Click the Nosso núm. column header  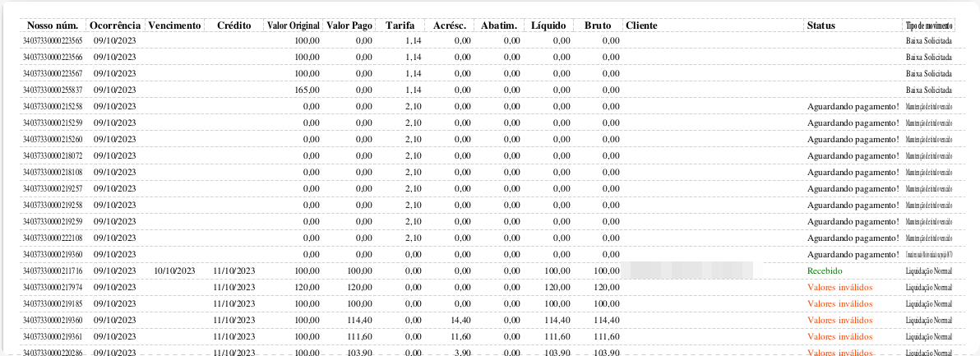(x=52, y=25)
